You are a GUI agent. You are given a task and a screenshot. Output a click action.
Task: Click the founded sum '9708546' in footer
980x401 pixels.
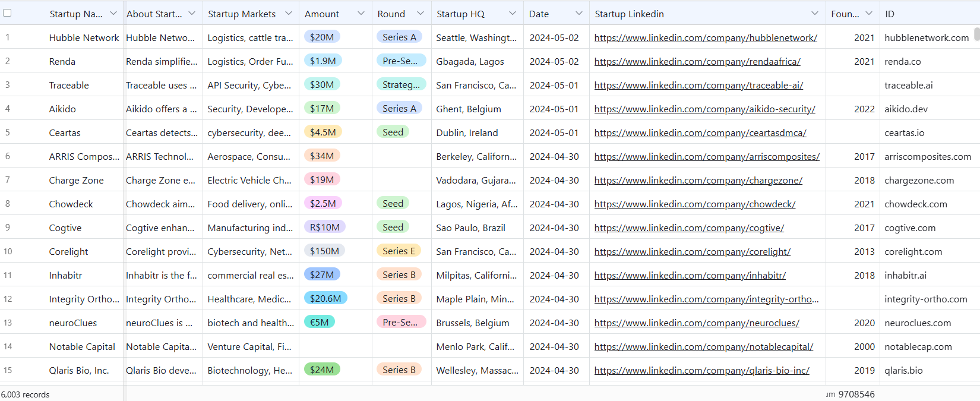(x=856, y=394)
